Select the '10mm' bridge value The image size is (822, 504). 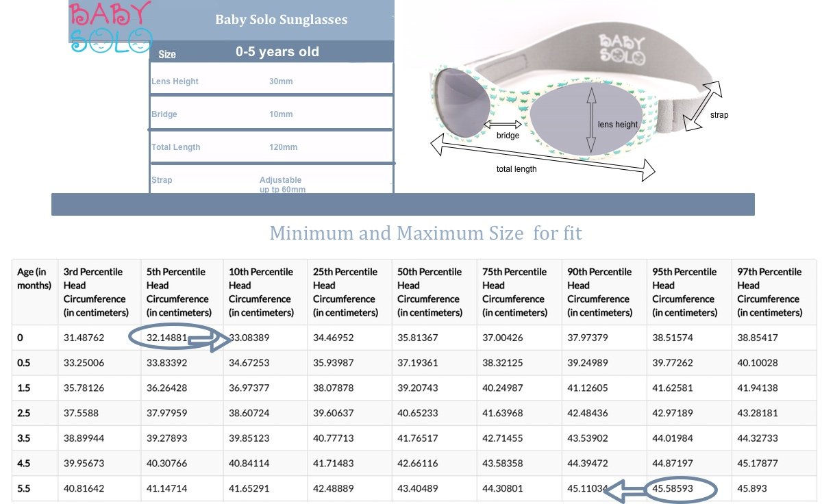pyautogui.click(x=281, y=114)
